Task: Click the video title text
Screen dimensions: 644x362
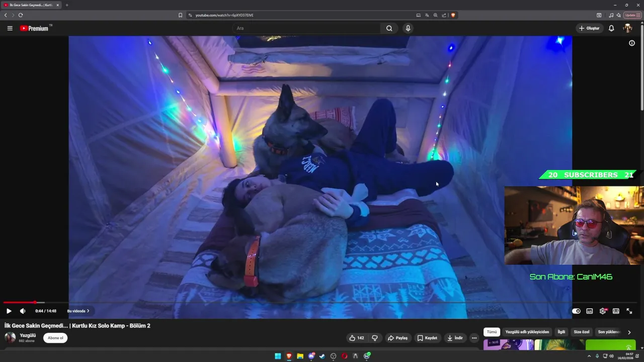Action: (x=77, y=326)
